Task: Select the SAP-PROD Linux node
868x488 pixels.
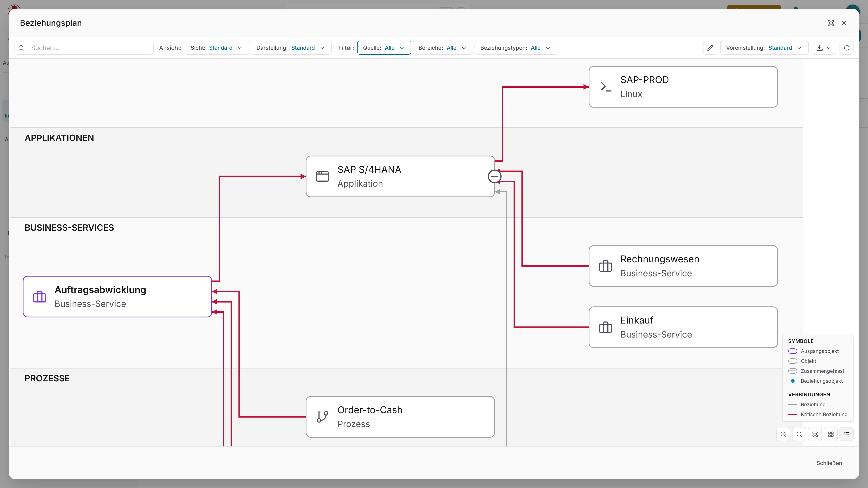Action: click(683, 87)
